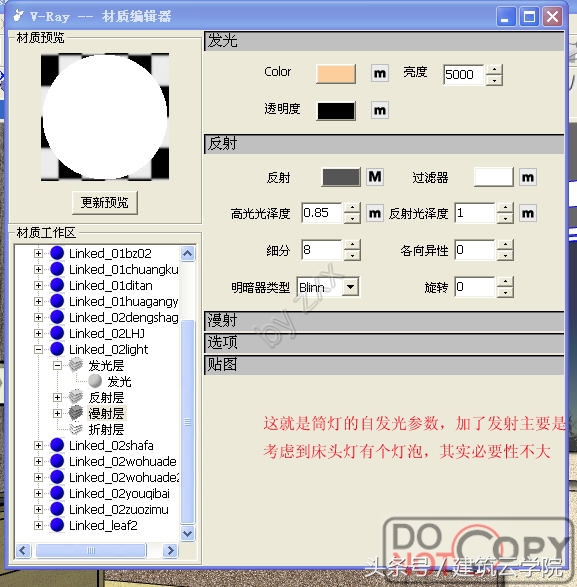
Task: Expand the Linked_01chuangku material node
Action: point(38,270)
